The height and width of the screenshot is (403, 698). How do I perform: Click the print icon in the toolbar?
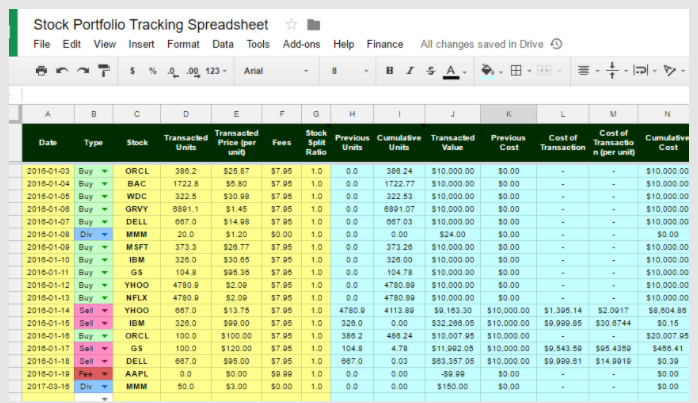click(41, 71)
